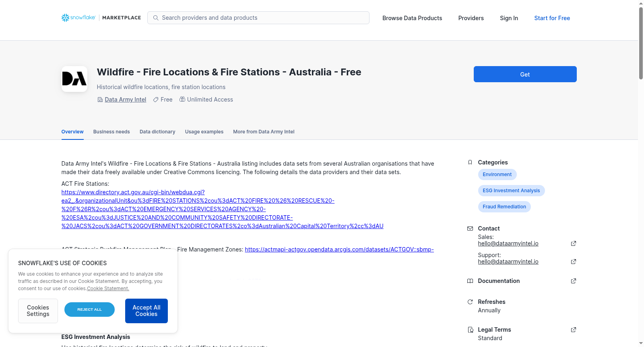644x347 pixels.
Task: Open More from Data Army Intel tab
Action: click(264, 132)
